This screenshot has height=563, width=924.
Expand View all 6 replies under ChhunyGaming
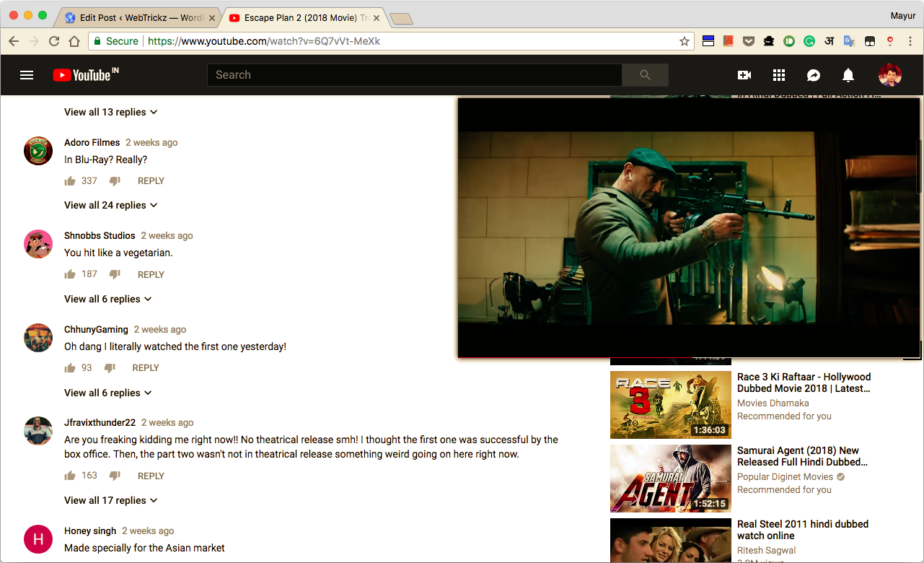(x=108, y=393)
